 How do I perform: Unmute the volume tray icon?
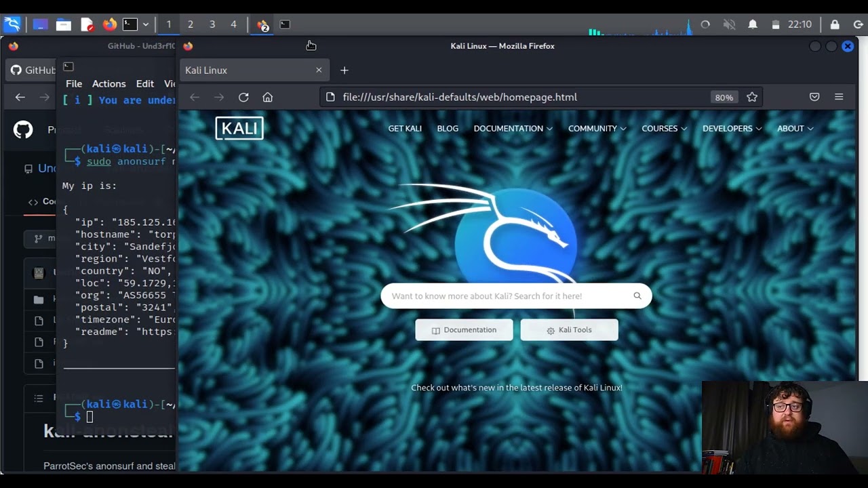(x=730, y=24)
